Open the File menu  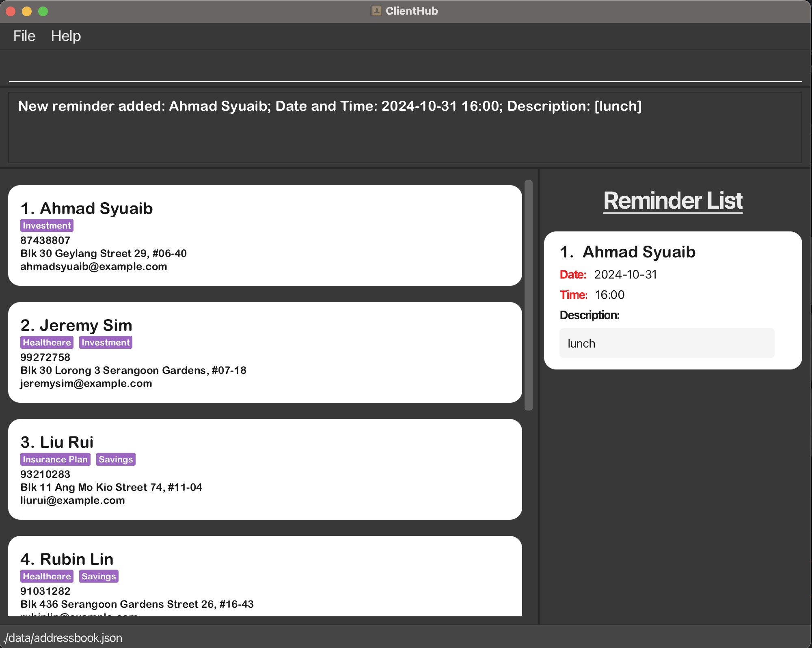[24, 36]
